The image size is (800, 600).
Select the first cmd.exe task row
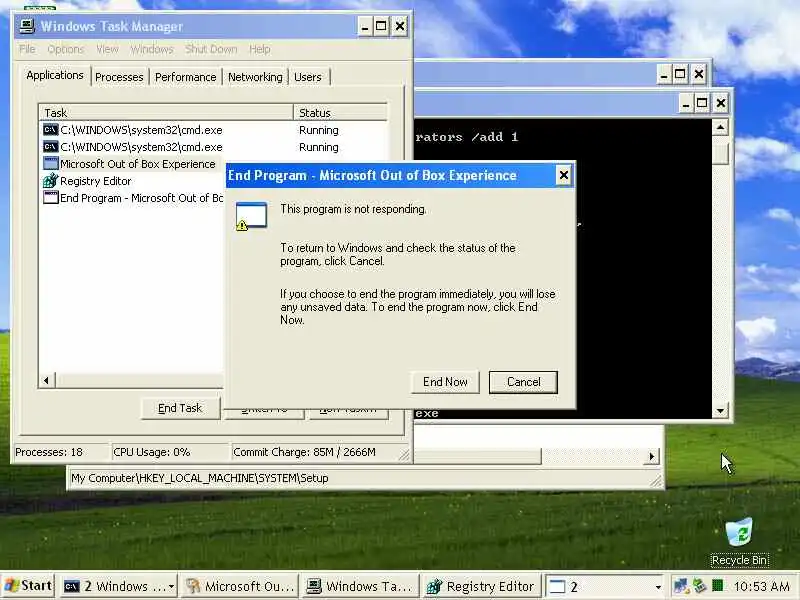point(213,130)
